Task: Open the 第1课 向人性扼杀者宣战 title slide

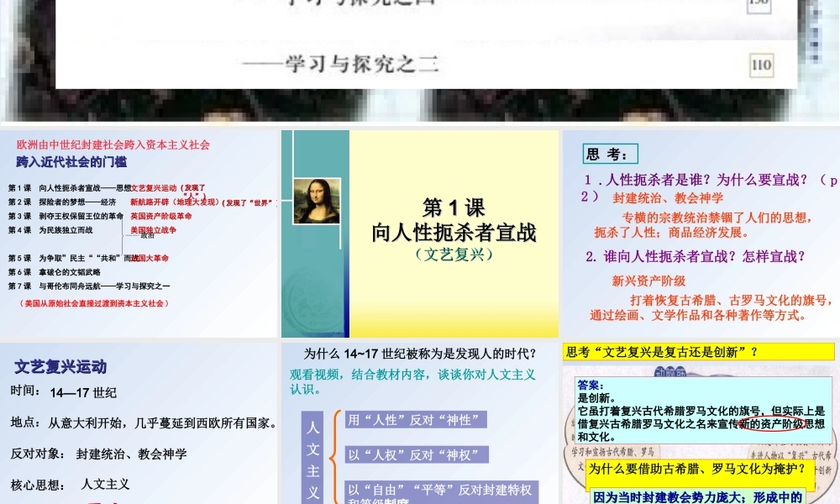Action: coord(419,234)
